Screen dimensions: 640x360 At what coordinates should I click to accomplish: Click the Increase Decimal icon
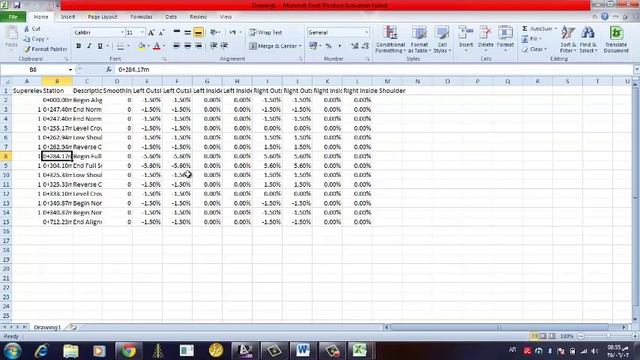[355, 46]
